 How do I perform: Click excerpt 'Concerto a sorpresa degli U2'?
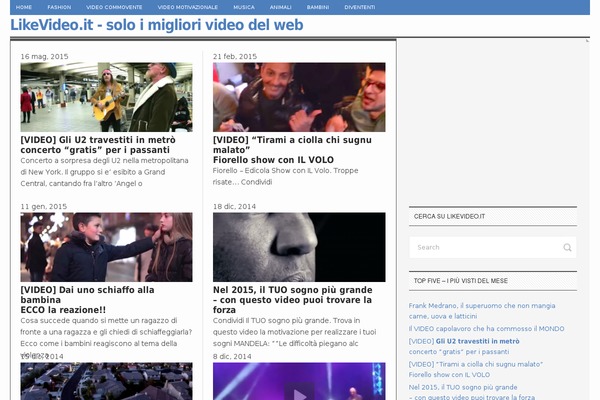pyautogui.click(x=104, y=172)
